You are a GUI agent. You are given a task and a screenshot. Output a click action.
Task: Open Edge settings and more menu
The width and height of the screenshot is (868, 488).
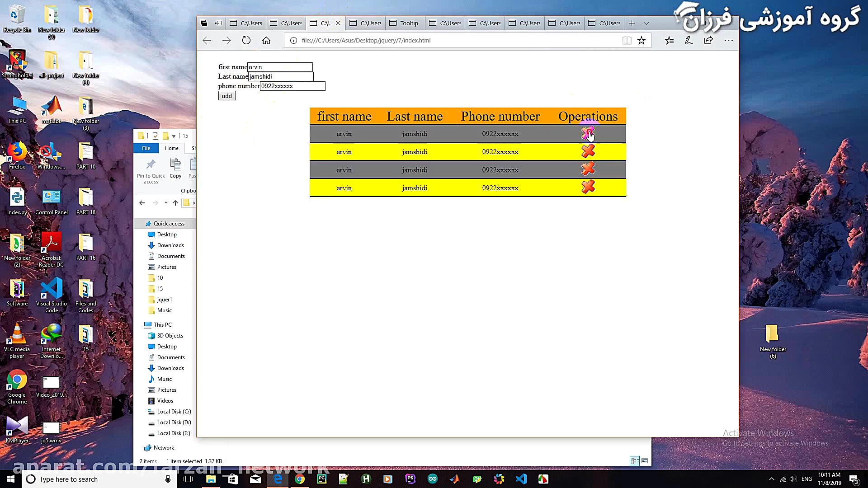tap(728, 40)
